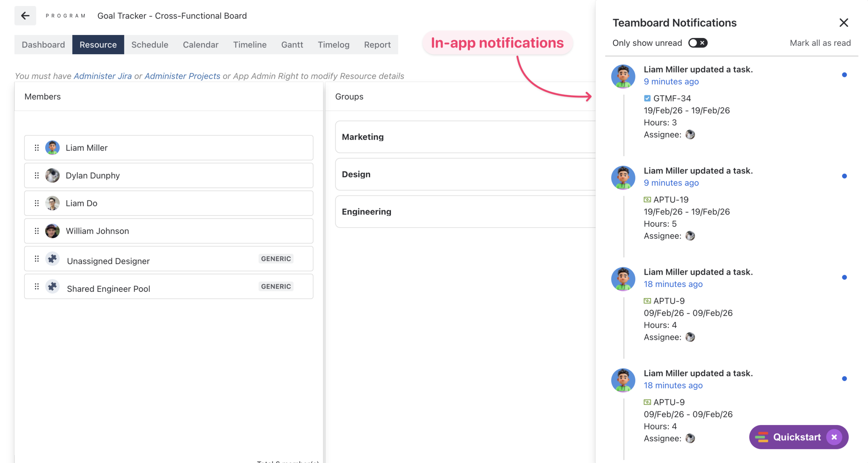Click the 9 minutes ago timestamp link
Screen dimensions: 868x463
pyautogui.click(x=671, y=81)
